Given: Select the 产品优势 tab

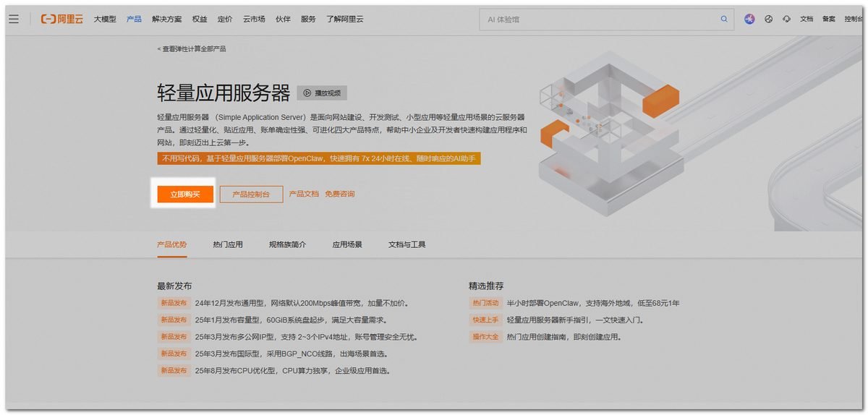Looking at the screenshot, I should coord(171,244).
